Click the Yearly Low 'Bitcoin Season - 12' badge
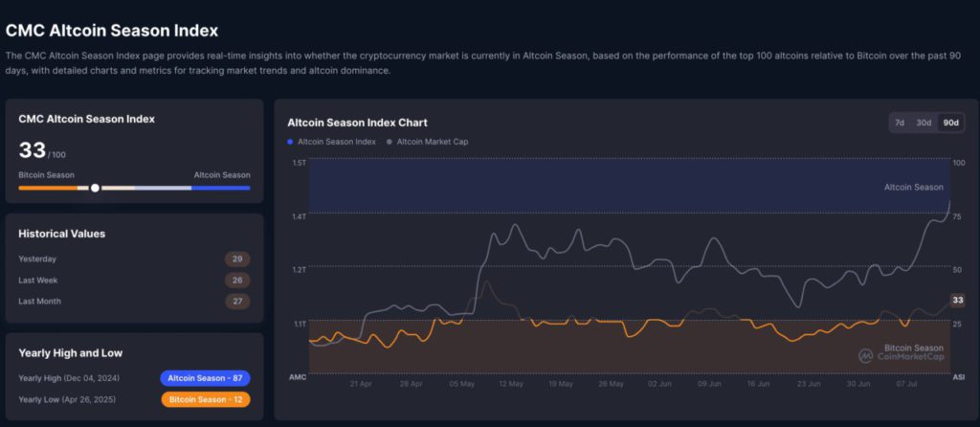This screenshot has width=980, height=427. coord(205,399)
